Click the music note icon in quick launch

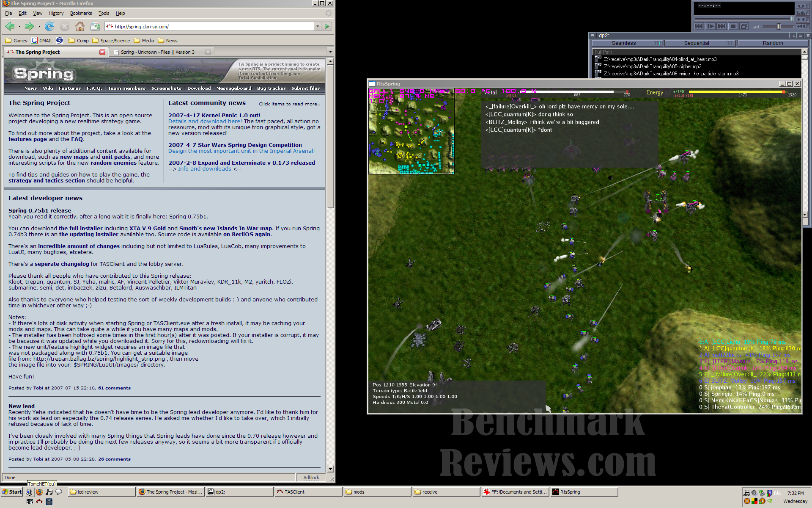click(x=49, y=492)
